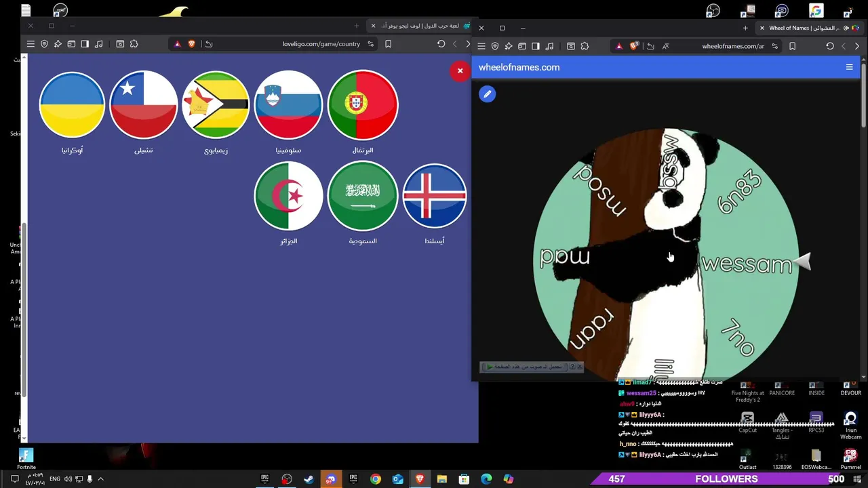Viewport: 868px width, 488px height.
Task: Toggle sidebar panel in loveligo window
Action: (x=85, y=44)
